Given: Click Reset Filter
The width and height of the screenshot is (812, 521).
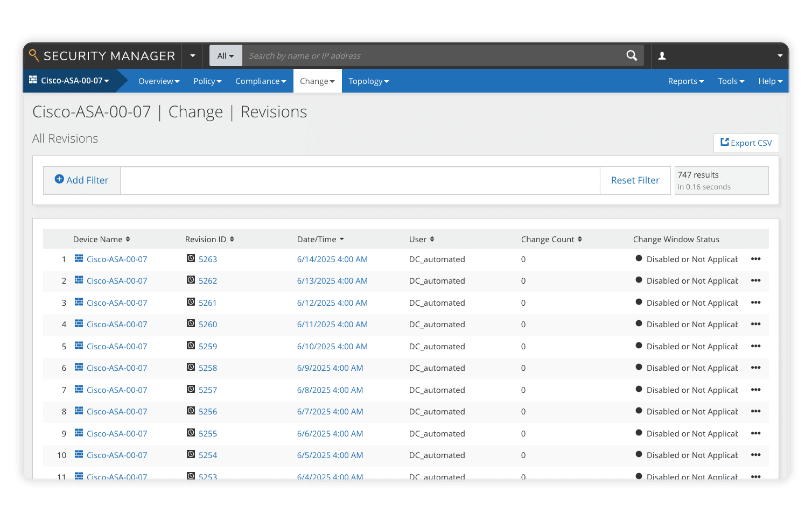Looking at the screenshot, I should [x=635, y=180].
